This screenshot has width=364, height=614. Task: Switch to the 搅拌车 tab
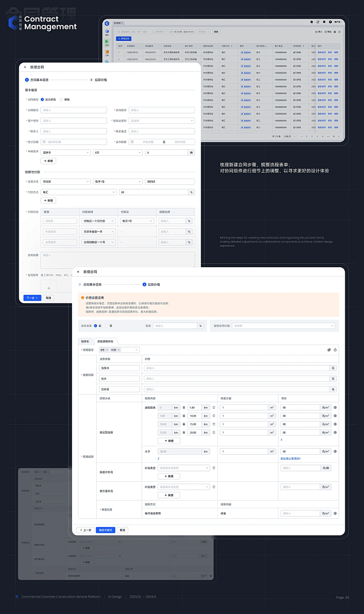85,341
